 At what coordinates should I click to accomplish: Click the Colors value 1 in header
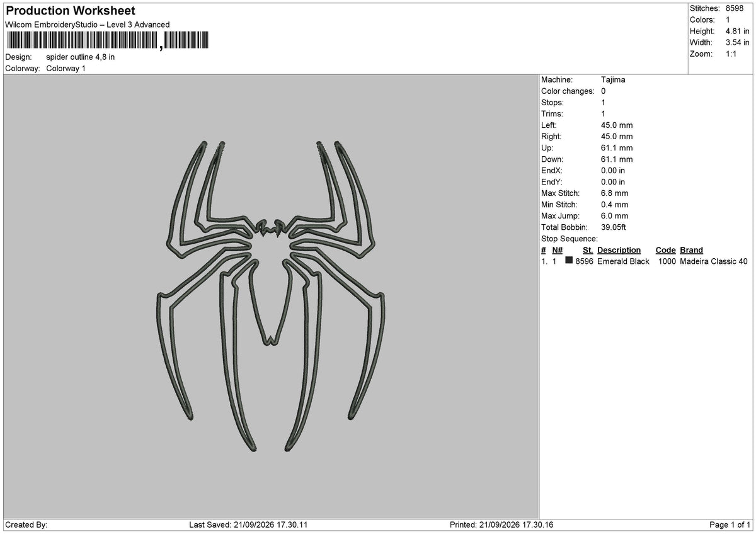[728, 20]
